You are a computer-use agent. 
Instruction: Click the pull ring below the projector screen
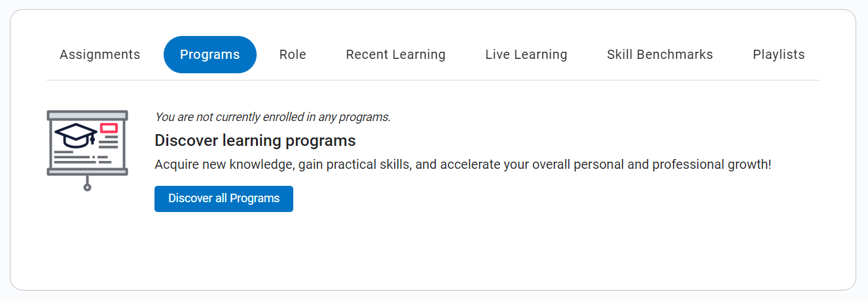pyautogui.click(x=87, y=187)
